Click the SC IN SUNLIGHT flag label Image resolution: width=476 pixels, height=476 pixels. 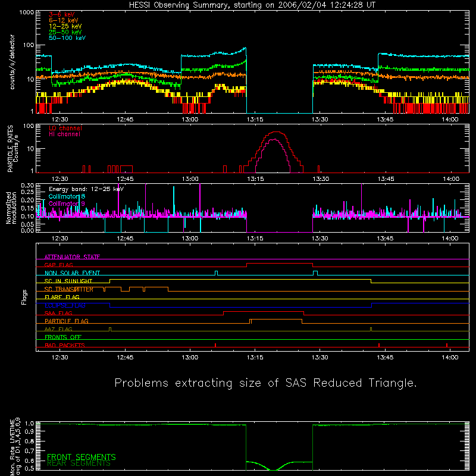(x=68, y=281)
